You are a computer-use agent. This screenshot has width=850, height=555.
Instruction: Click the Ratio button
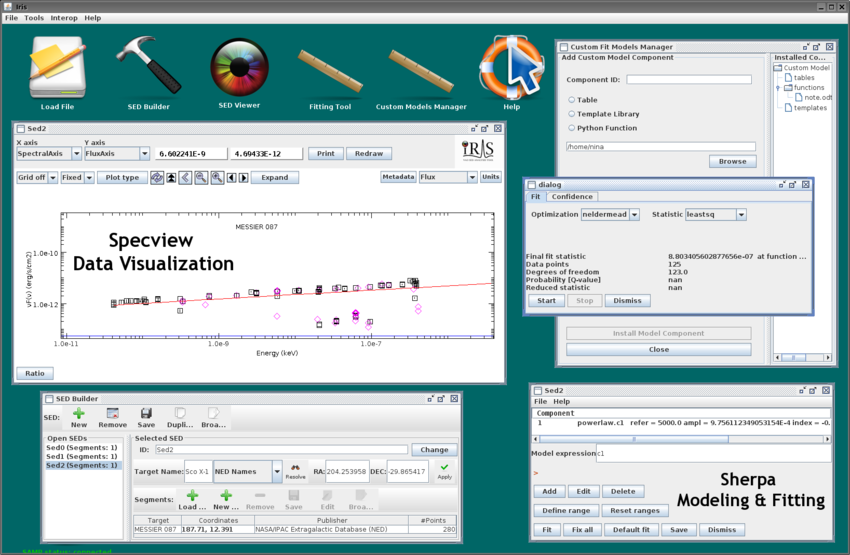35,373
